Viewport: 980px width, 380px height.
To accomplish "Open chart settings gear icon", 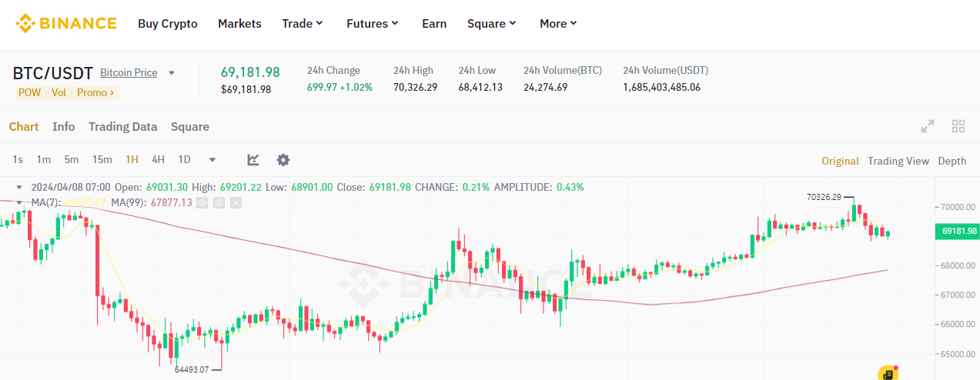I will (283, 160).
